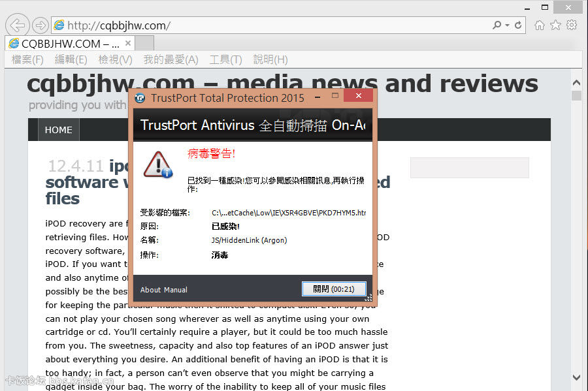The width and height of the screenshot is (588, 391).
Task: Click the HOME navigation item on webpage
Action: point(58,130)
